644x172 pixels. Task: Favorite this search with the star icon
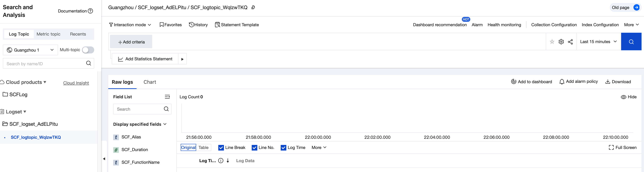pos(552,42)
